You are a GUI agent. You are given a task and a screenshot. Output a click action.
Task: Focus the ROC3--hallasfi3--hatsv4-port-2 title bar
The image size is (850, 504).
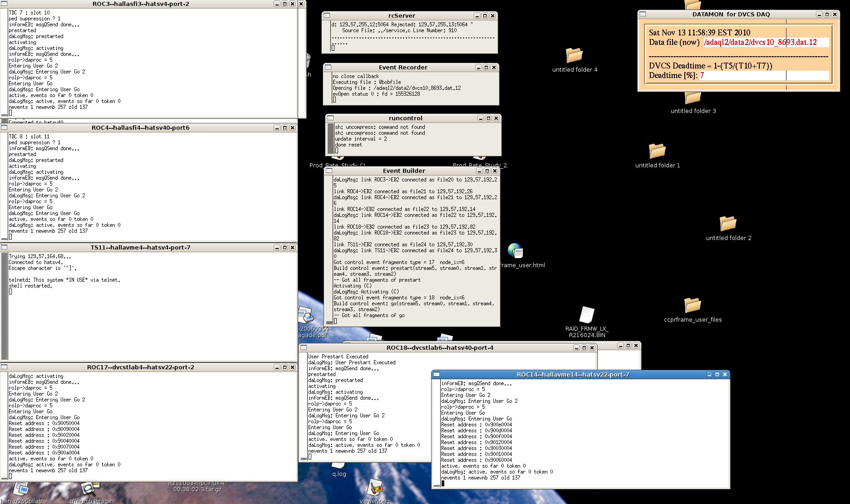pos(141,4)
